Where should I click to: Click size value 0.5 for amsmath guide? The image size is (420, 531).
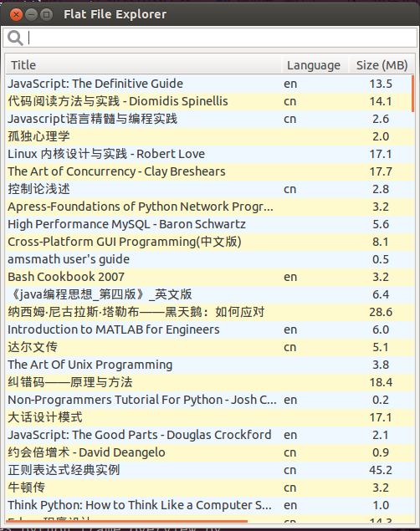(x=381, y=259)
